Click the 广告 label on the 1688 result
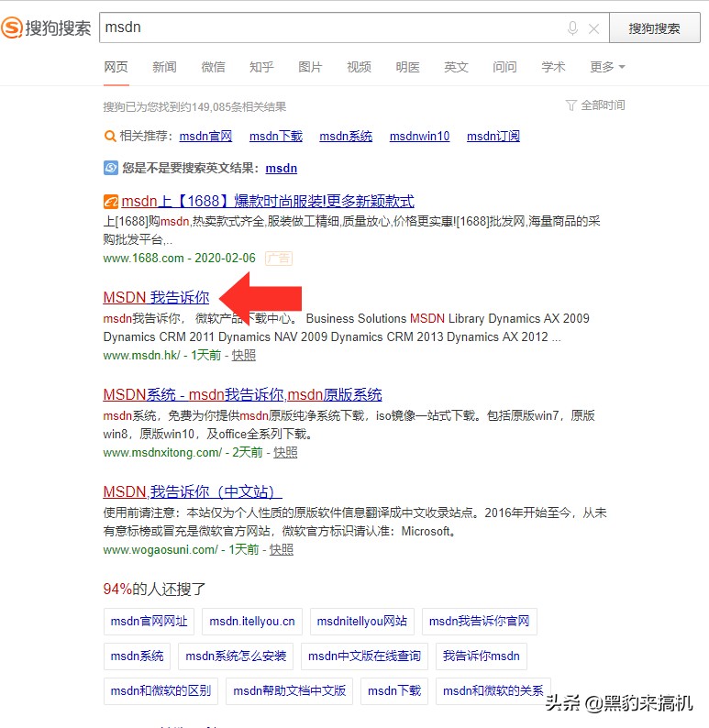This screenshot has height=728, width=709. click(279, 259)
